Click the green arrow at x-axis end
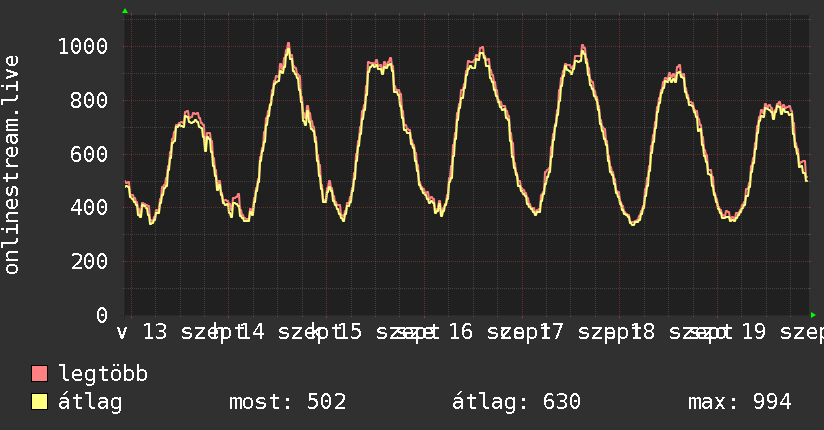This screenshot has width=824, height=430. tap(813, 315)
